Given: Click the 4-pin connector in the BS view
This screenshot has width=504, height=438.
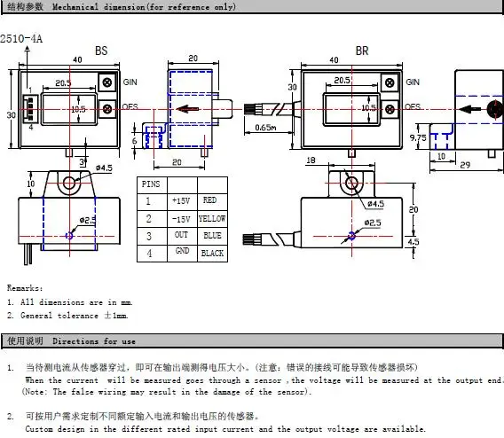Looking at the screenshot, I should tap(30, 109).
